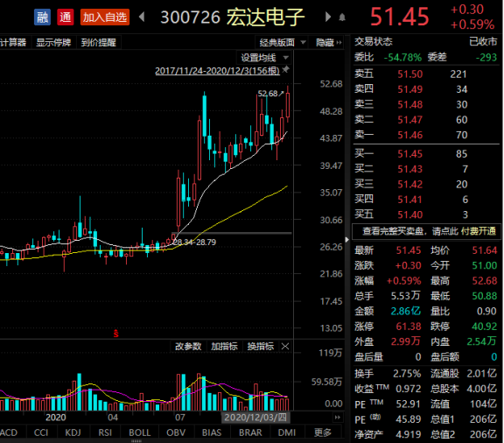
Task: Select the CCI indicator tab
Action: click(41, 432)
